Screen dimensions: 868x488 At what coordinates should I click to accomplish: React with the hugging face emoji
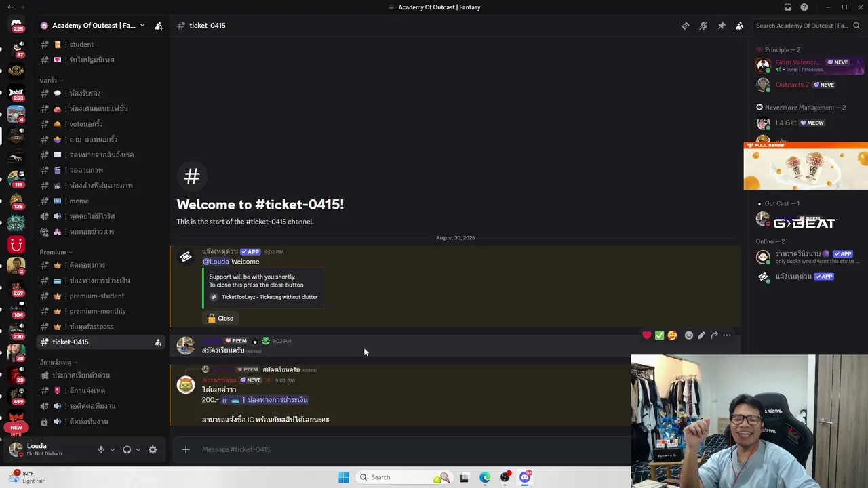(672, 335)
